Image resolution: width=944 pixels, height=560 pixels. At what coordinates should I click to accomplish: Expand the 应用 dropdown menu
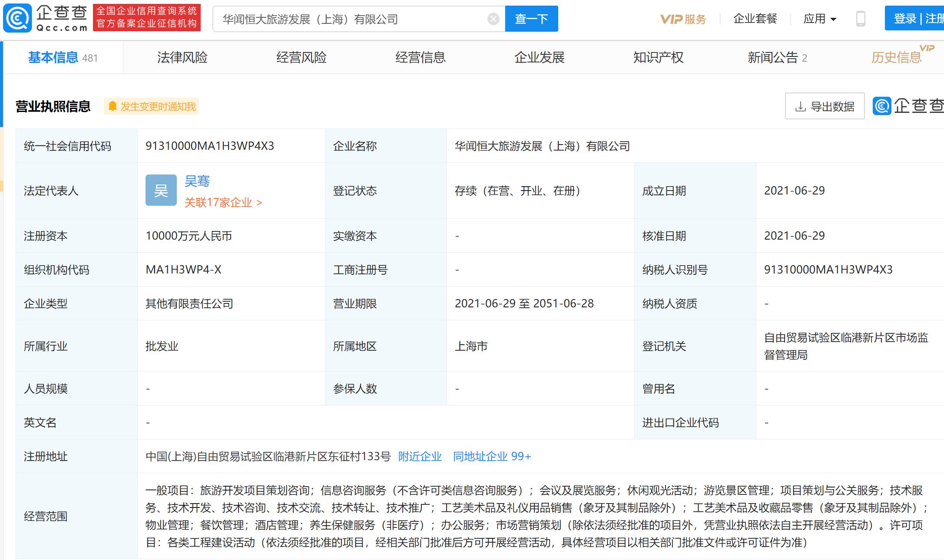point(820,19)
